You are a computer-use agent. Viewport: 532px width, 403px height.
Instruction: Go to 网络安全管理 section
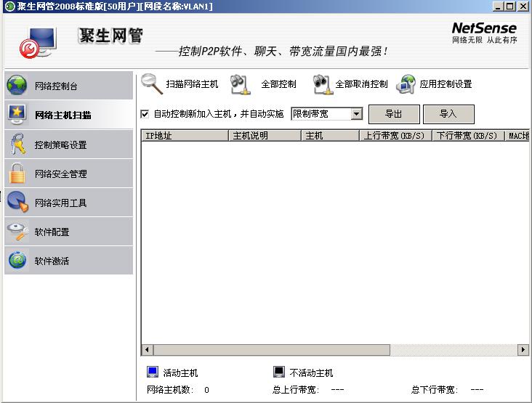(x=68, y=174)
